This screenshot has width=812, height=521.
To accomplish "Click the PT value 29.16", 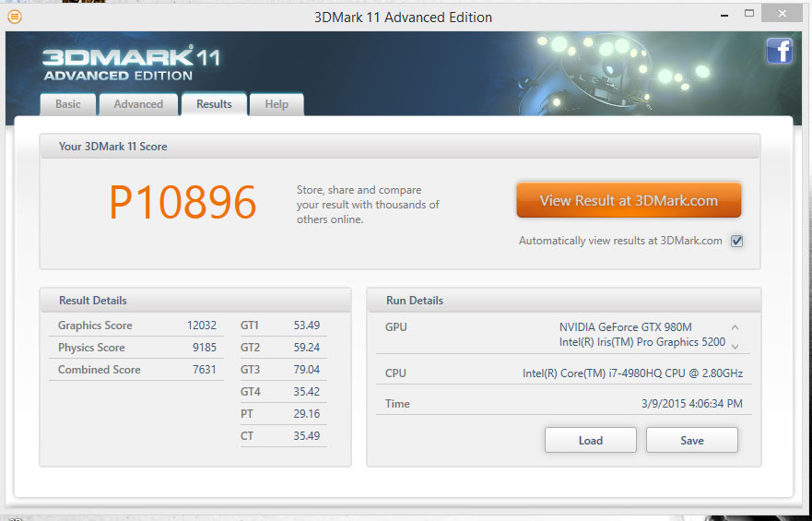I will (x=307, y=414).
